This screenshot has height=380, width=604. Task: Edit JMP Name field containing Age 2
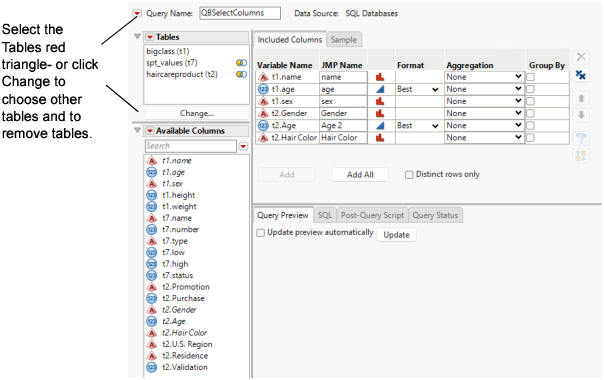[x=343, y=126]
